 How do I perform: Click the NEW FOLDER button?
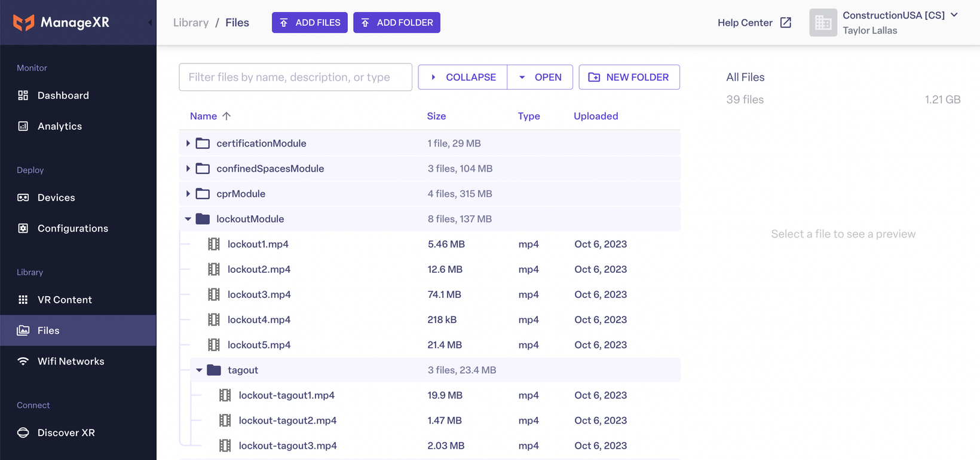[629, 77]
